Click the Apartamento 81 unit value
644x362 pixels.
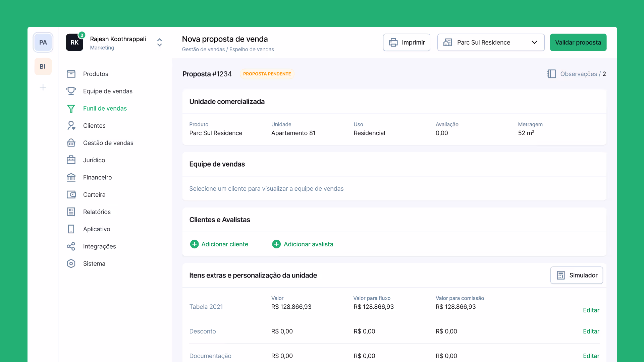point(293,133)
